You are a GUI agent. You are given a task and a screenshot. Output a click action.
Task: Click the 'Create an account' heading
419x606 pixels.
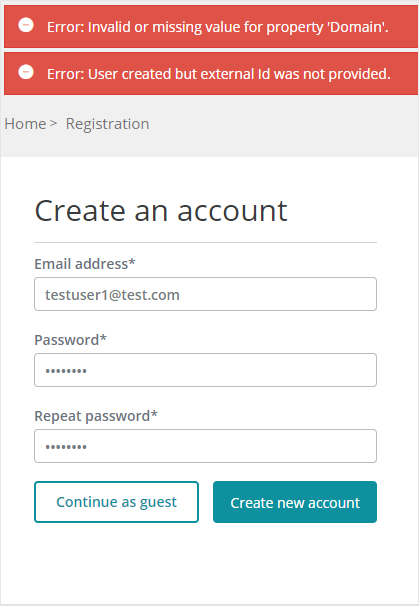[x=161, y=211]
